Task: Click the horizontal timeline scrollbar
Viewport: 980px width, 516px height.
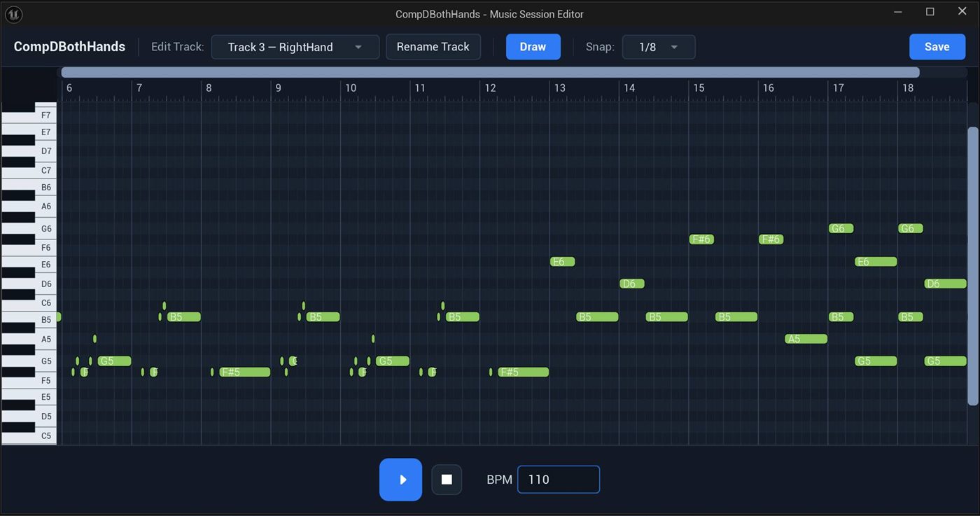Action: tap(490, 72)
